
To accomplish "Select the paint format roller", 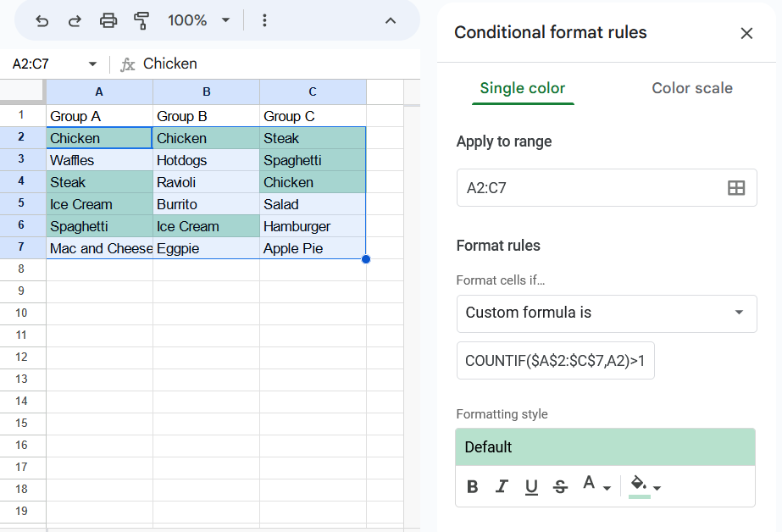I will [141, 20].
